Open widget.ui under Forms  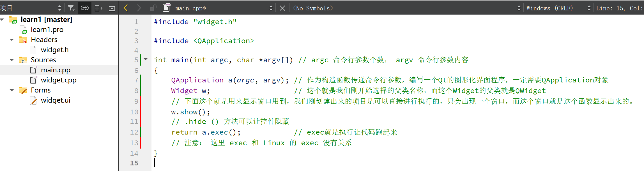click(56, 100)
